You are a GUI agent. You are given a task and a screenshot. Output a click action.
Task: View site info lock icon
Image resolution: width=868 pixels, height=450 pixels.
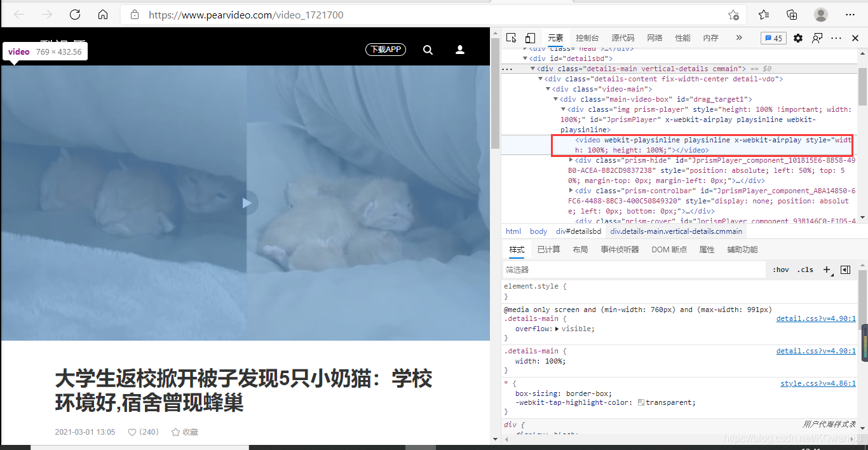pyautogui.click(x=134, y=14)
